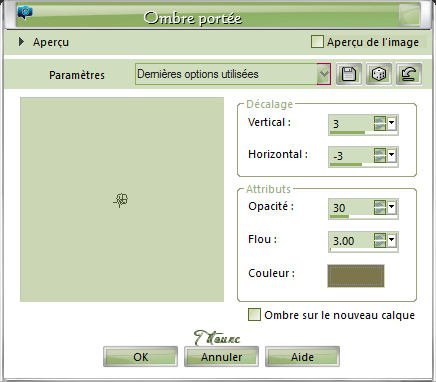Click the randomize parameters dice icon

[379, 74]
